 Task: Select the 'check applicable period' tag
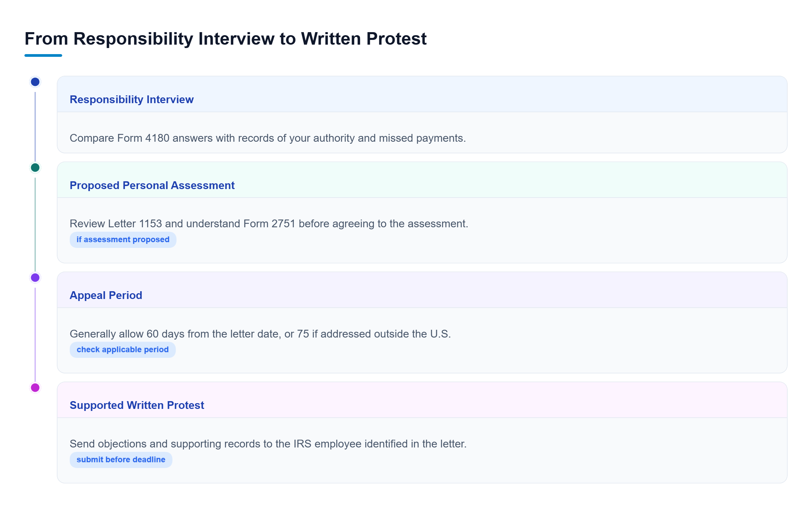pos(122,349)
